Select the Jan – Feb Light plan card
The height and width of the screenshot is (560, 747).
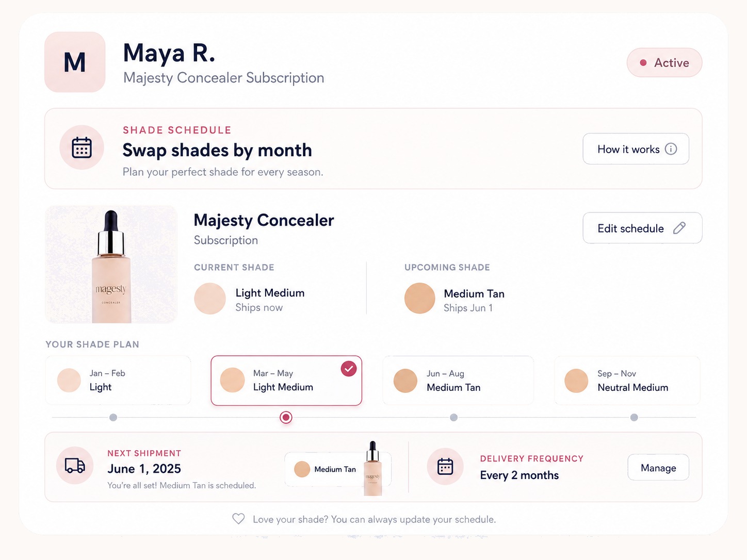click(x=118, y=381)
